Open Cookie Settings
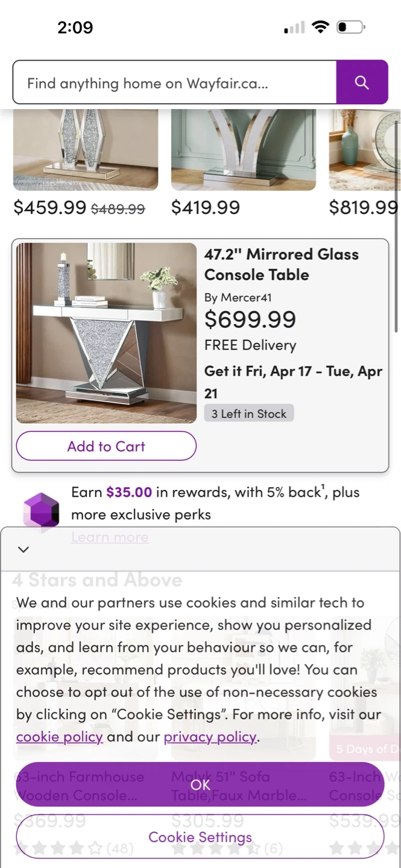 point(200,837)
